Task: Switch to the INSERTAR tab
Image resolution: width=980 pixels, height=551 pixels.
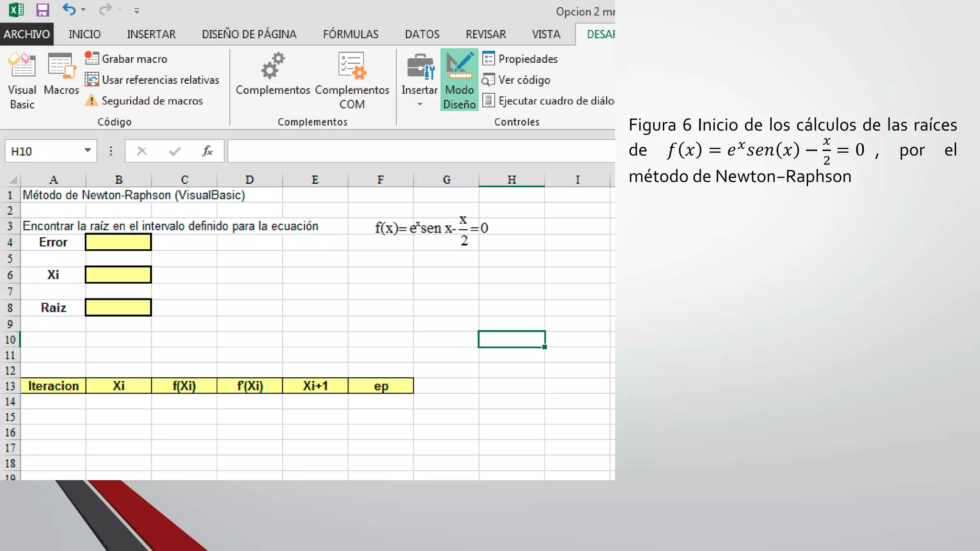Action: click(151, 34)
